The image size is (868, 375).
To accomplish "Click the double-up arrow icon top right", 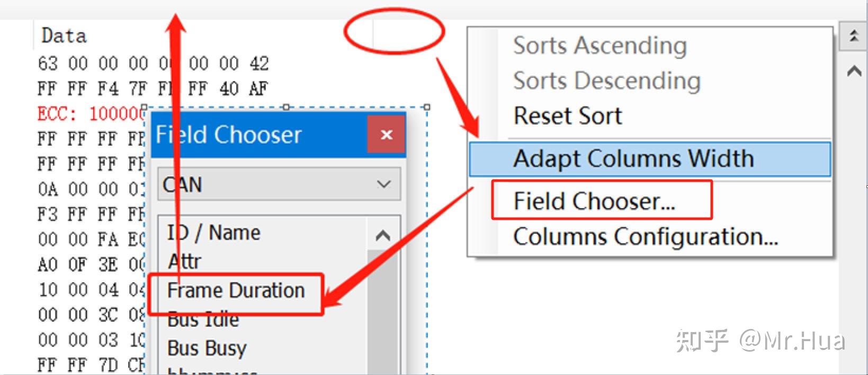I will [854, 37].
